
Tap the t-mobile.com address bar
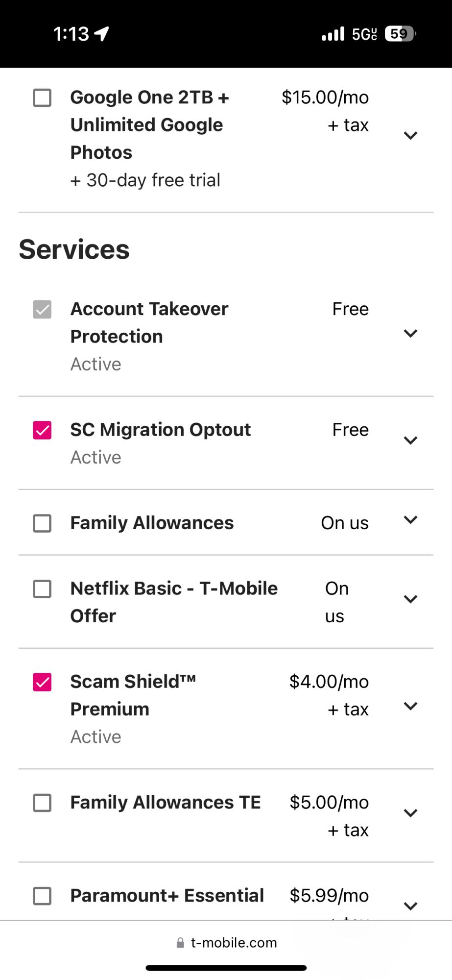pos(234,943)
